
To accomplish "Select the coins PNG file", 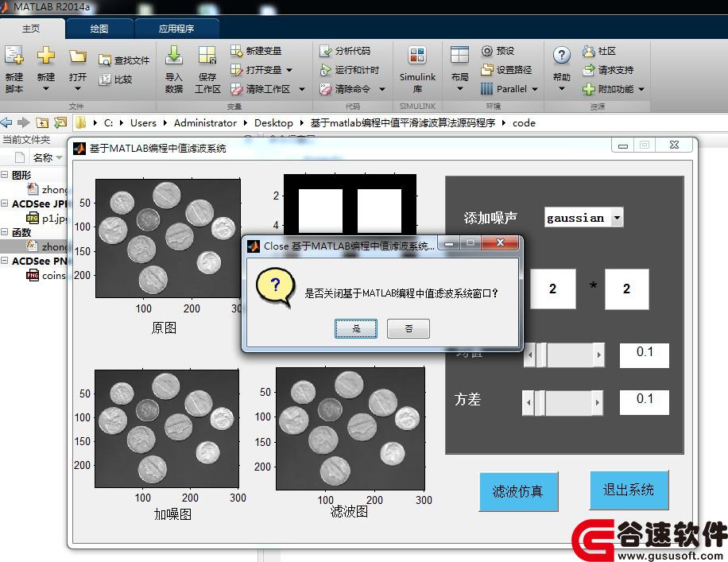I will pyautogui.click(x=46, y=275).
